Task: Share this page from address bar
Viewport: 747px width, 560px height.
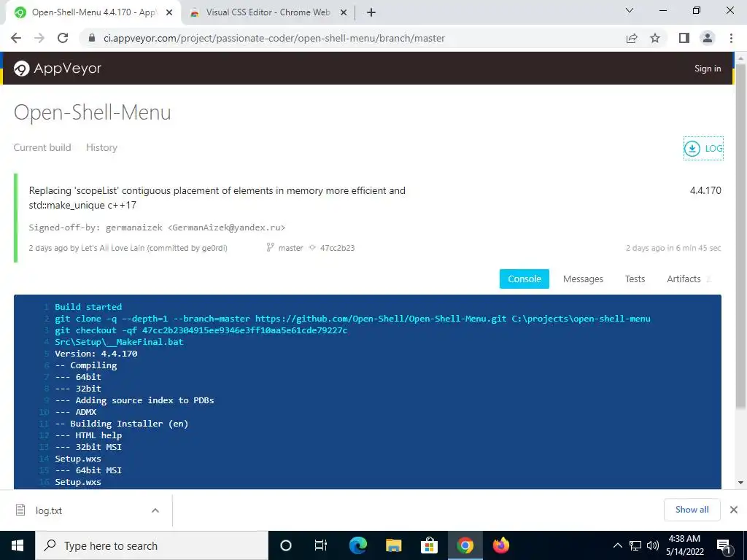Action: (632, 38)
